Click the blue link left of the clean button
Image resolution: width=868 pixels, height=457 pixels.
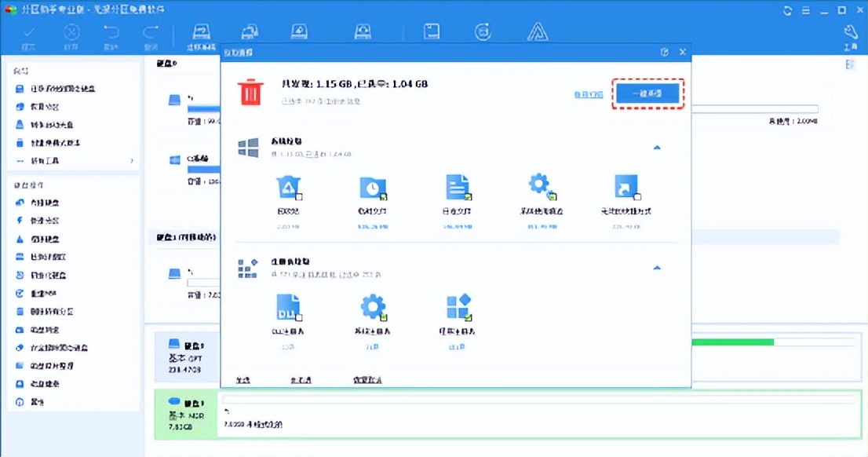click(588, 93)
